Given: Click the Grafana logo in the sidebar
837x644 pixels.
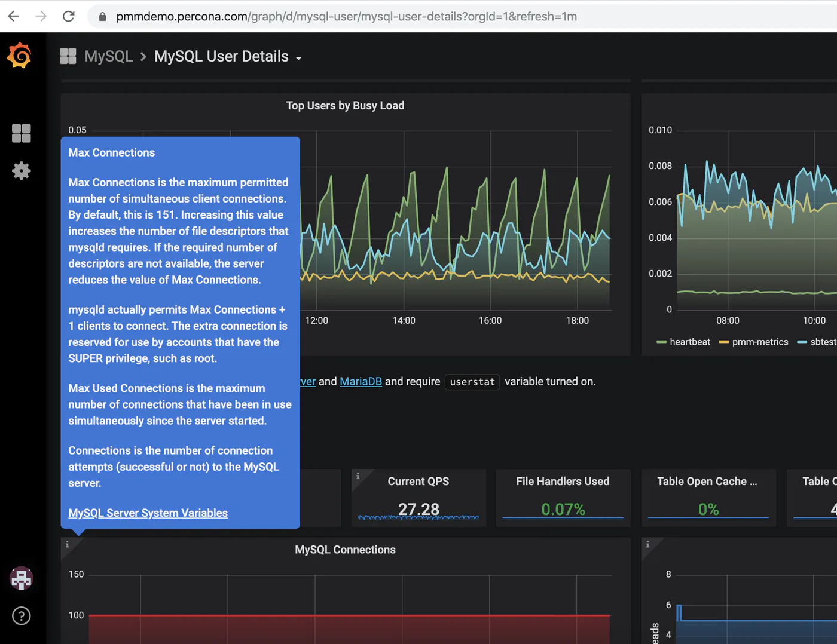Looking at the screenshot, I should pyautogui.click(x=19, y=56).
